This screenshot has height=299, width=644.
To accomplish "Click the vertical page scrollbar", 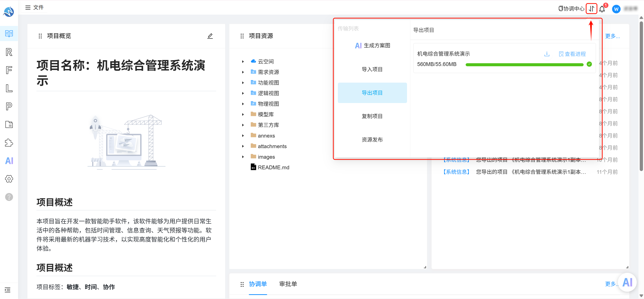I will click(x=641, y=96).
